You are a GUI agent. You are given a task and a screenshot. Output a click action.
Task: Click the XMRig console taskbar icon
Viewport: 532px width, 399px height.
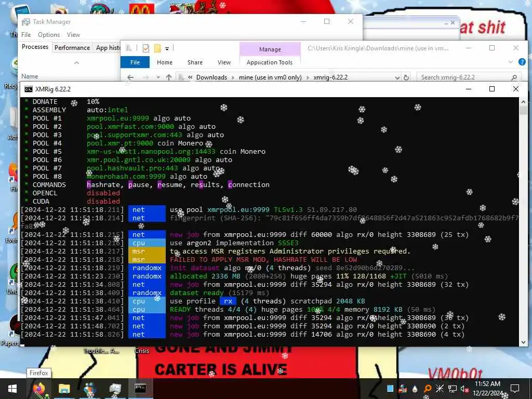[x=140, y=389]
